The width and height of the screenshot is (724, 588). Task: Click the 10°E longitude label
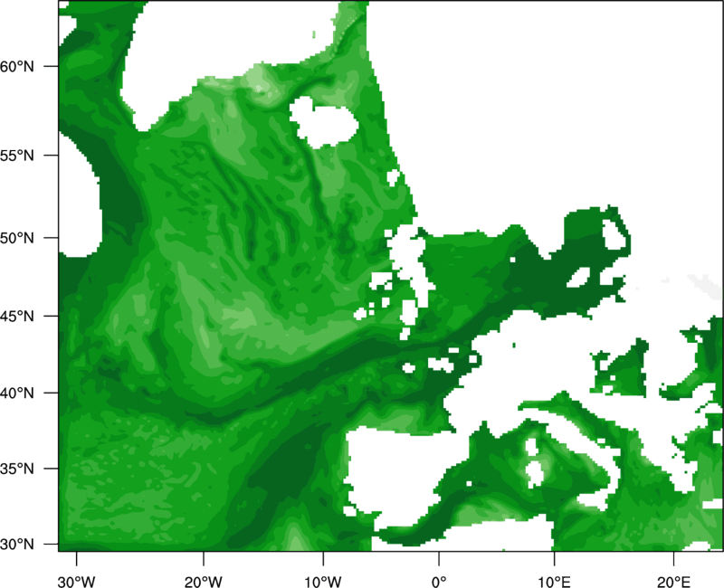[554, 582]
